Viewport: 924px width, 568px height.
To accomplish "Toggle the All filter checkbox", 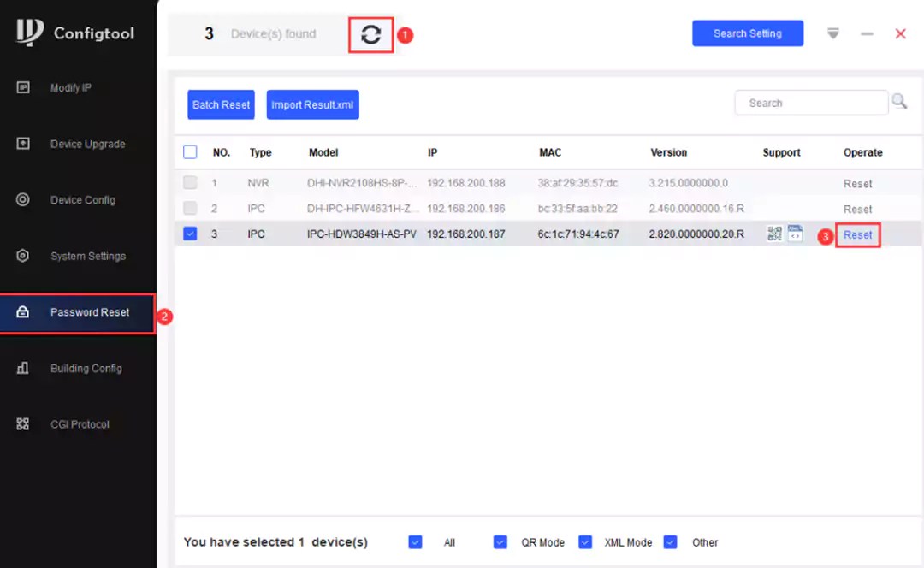I will click(x=415, y=542).
